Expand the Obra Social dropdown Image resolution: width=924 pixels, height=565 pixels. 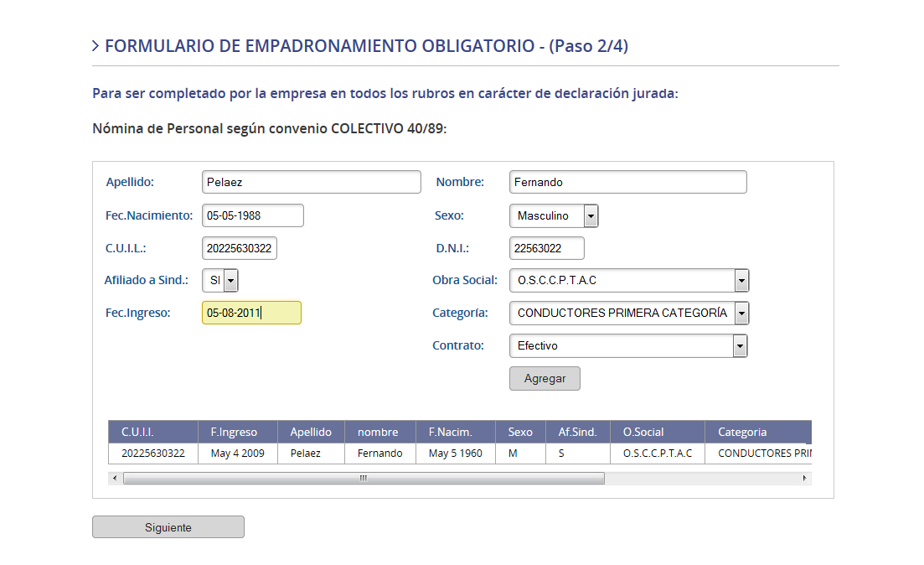point(629,280)
